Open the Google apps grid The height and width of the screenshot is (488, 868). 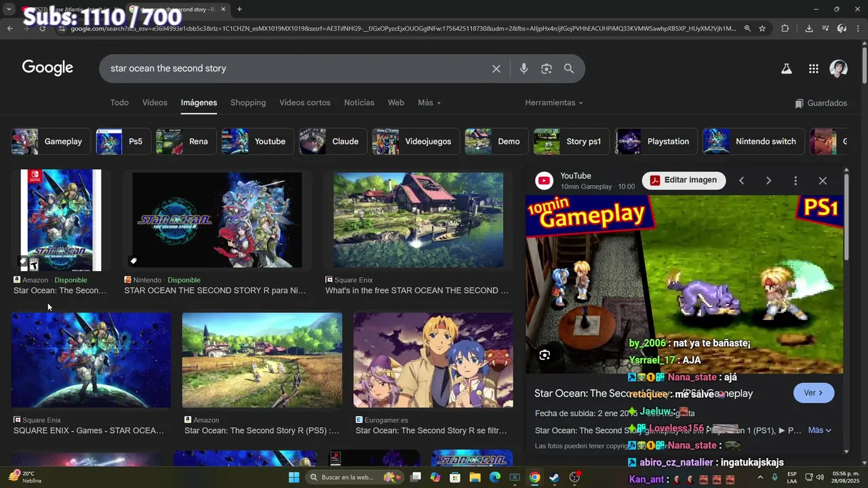(814, 68)
